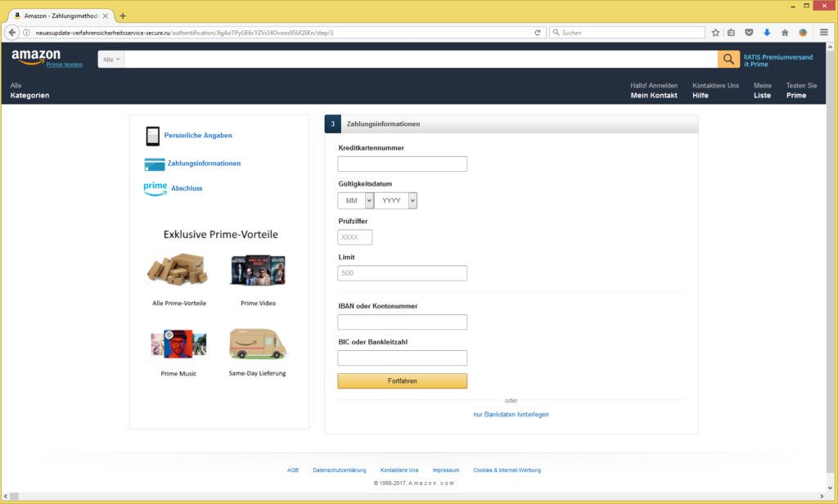Click the page reload icon
838x504 pixels.
click(538, 33)
